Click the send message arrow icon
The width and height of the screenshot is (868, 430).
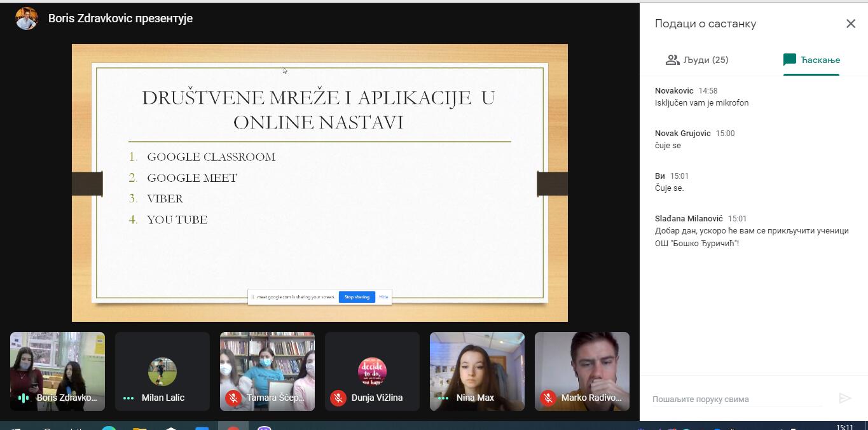pos(844,398)
